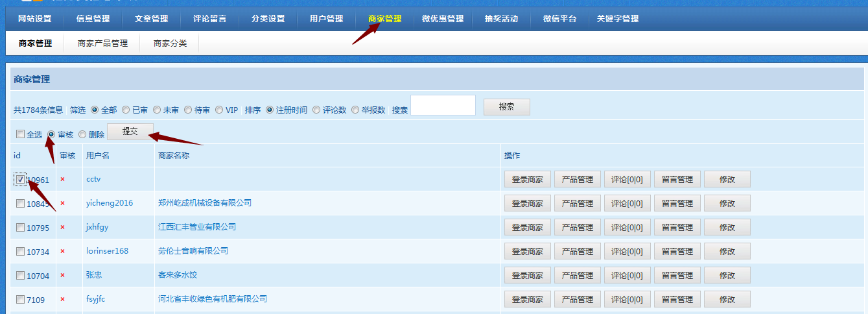This screenshot has width=868, height=314.
Task: Choose the 未审 filter option
Action: 157,110
